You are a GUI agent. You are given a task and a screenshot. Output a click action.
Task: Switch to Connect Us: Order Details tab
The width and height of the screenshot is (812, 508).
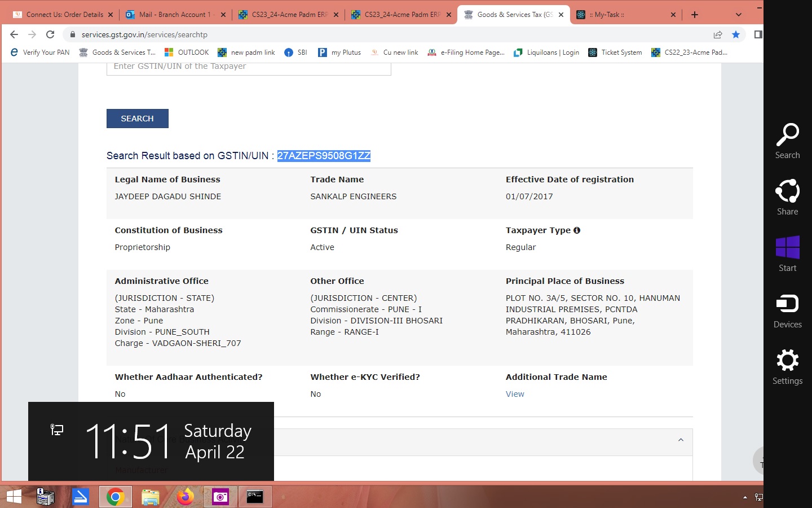64,15
